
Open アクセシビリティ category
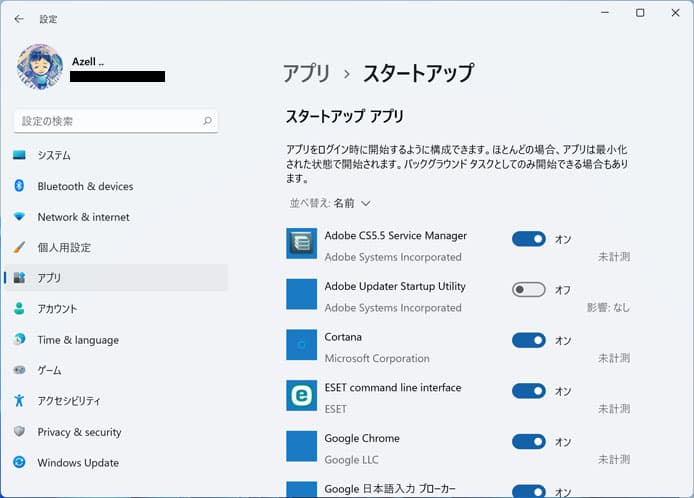116,401
